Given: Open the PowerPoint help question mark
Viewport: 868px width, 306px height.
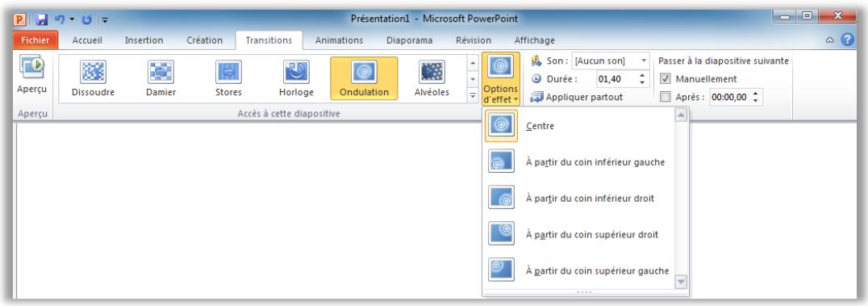Looking at the screenshot, I should pyautogui.click(x=848, y=40).
